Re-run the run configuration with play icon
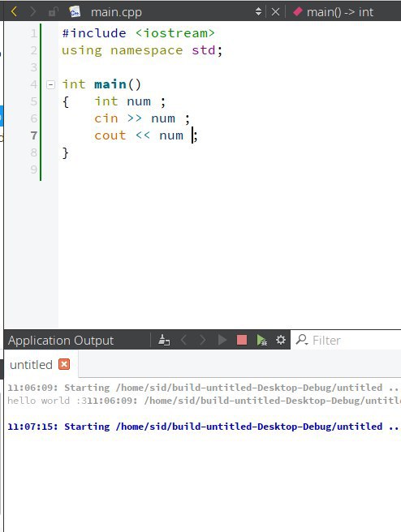This screenshot has height=532, width=401. [222, 340]
